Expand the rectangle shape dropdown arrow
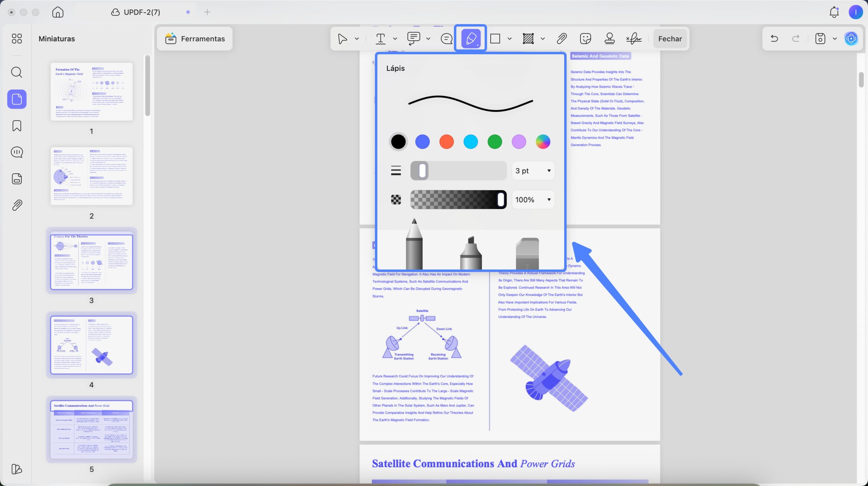The image size is (868, 486). [x=509, y=39]
